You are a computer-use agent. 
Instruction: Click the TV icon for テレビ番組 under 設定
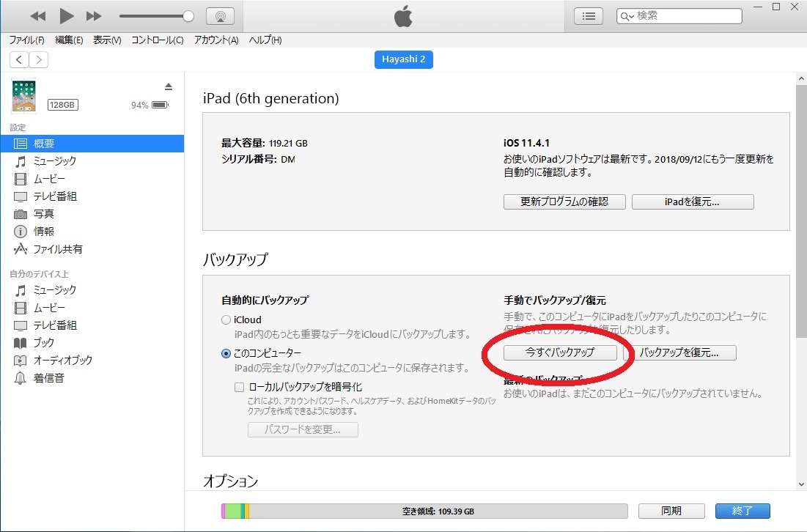point(20,196)
